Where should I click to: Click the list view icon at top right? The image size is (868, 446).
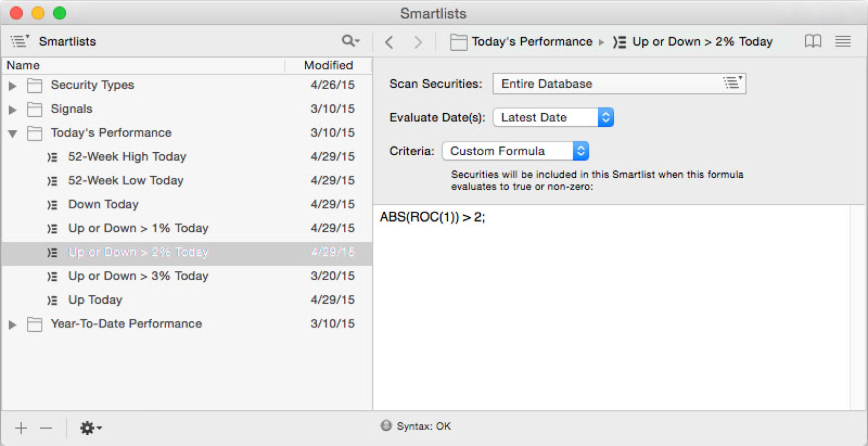843,41
